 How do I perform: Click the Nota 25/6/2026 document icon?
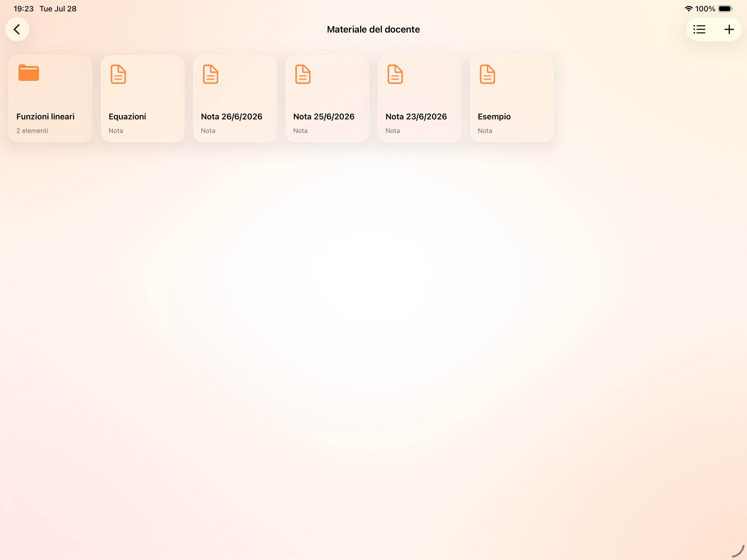[x=303, y=74]
